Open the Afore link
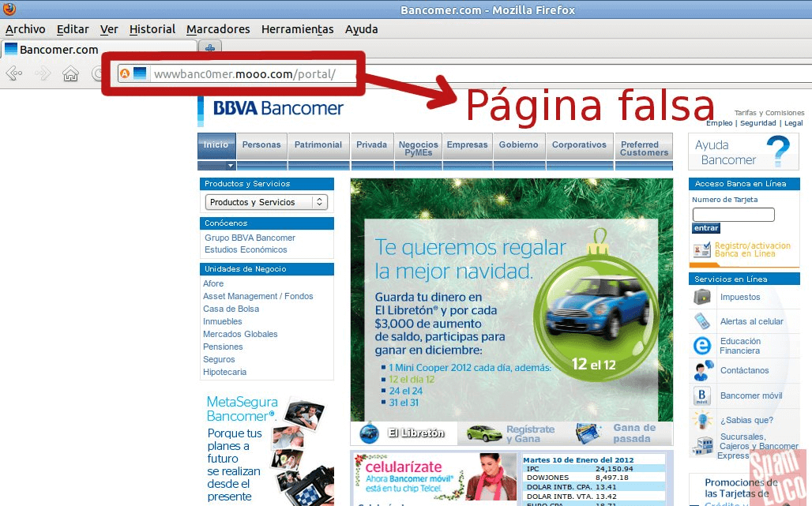This screenshot has width=812, height=506. [x=213, y=283]
